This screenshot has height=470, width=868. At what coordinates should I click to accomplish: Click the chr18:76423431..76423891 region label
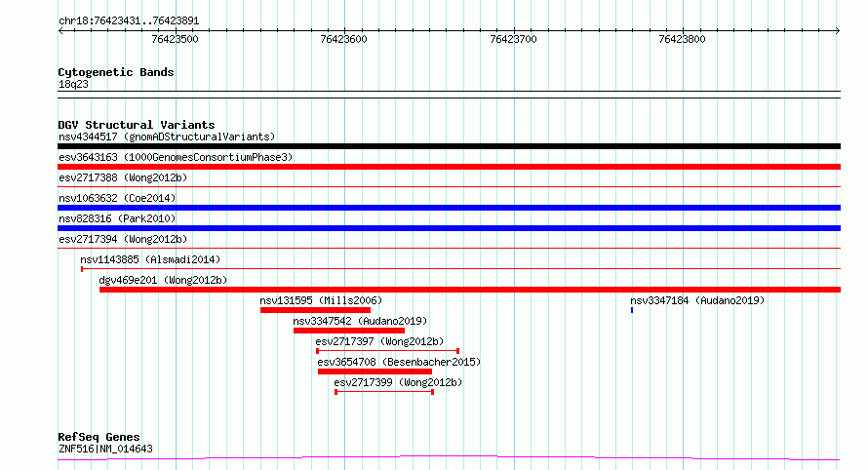click(129, 21)
